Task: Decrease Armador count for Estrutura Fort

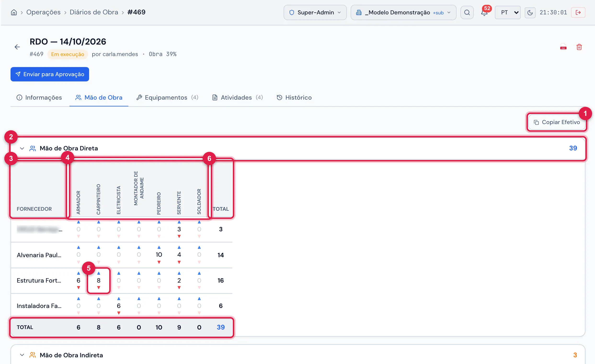Action: tap(79, 287)
